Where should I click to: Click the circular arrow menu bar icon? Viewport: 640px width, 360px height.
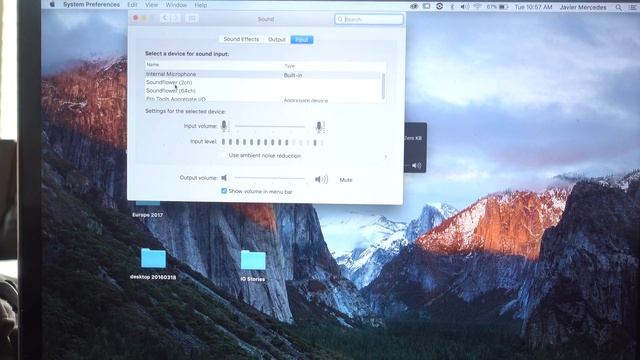tap(439, 7)
